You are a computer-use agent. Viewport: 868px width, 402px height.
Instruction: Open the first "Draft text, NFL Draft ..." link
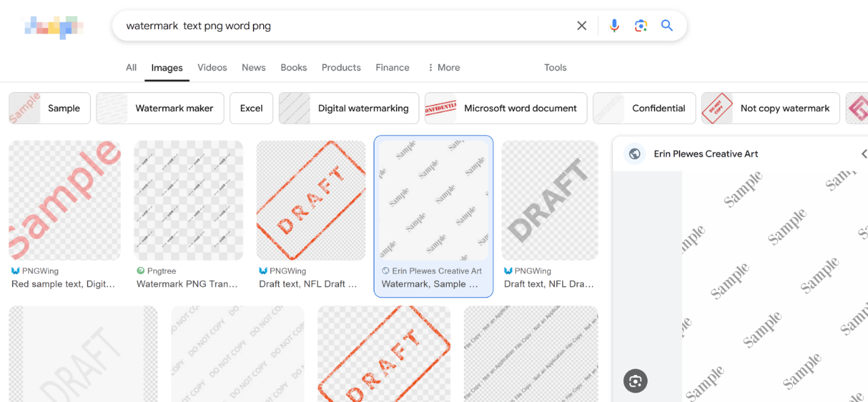tap(308, 284)
